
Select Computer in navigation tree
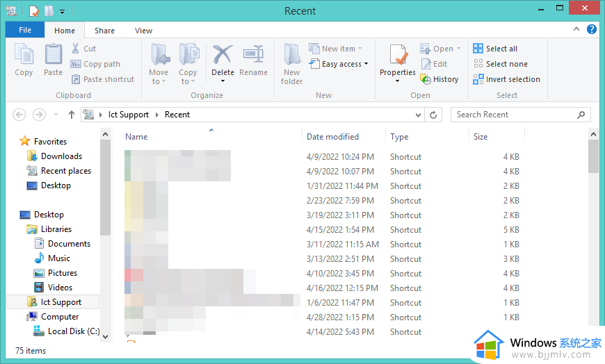(53, 317)
